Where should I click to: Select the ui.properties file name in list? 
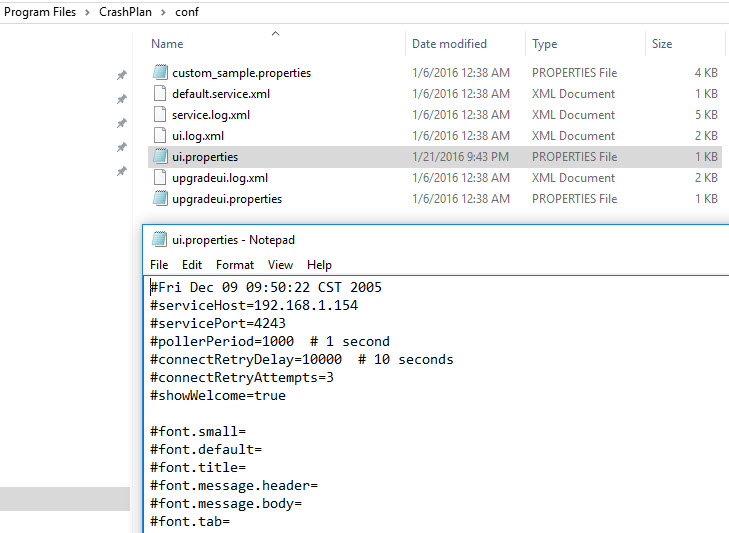205,157
